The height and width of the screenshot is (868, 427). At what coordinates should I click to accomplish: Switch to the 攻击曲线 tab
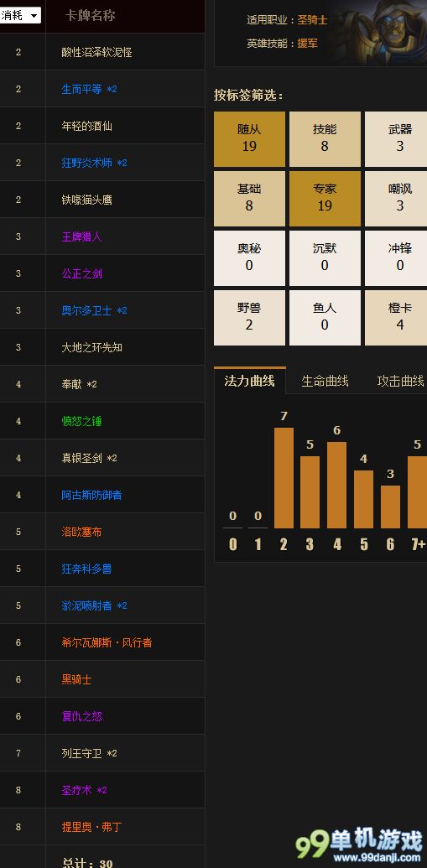tap(400, 381)
